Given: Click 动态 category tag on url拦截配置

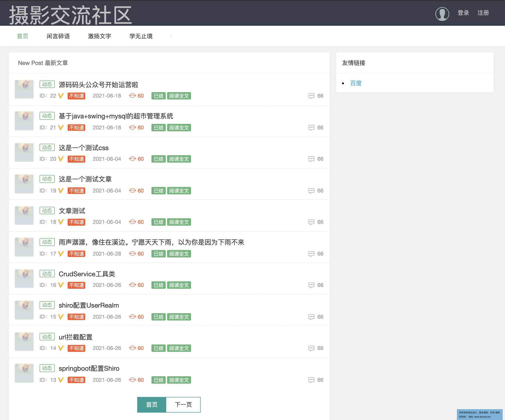Looking at the screenshot, I should pos(47,336).
